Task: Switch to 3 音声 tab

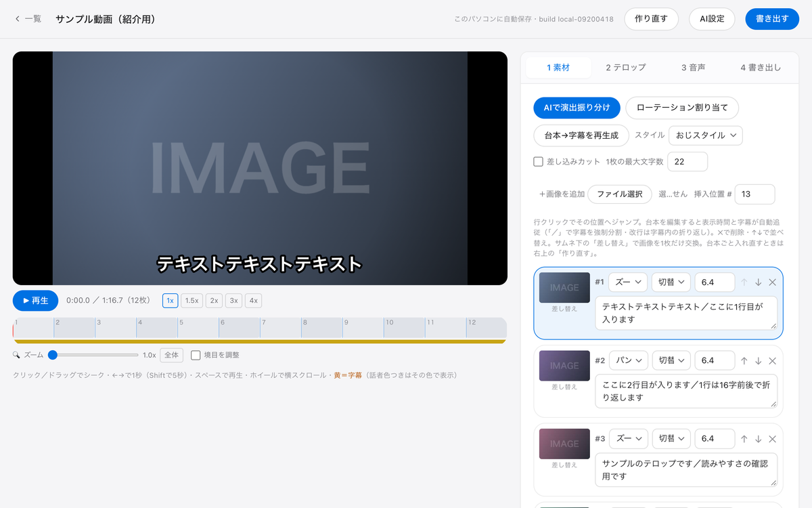Action: (x=693, y=68)
